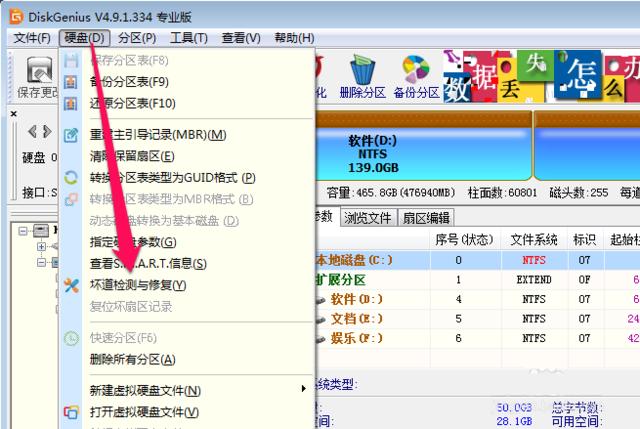The height and width of the screenshot is (429, 640).
Task: Open the 帮助(H) menu
Action: [x=294, y=38]
